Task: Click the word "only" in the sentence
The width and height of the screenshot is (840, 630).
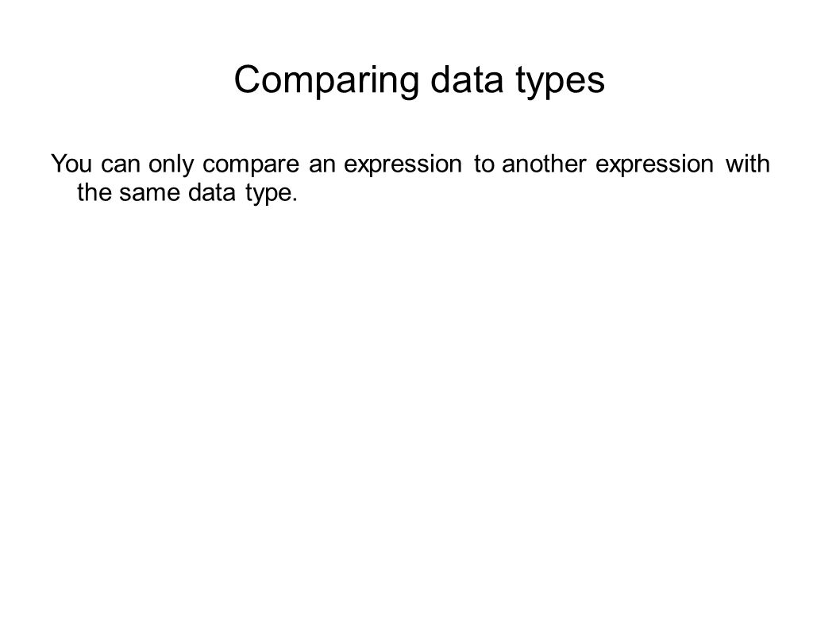Action: pyautogui.click(x=171, y=164)
